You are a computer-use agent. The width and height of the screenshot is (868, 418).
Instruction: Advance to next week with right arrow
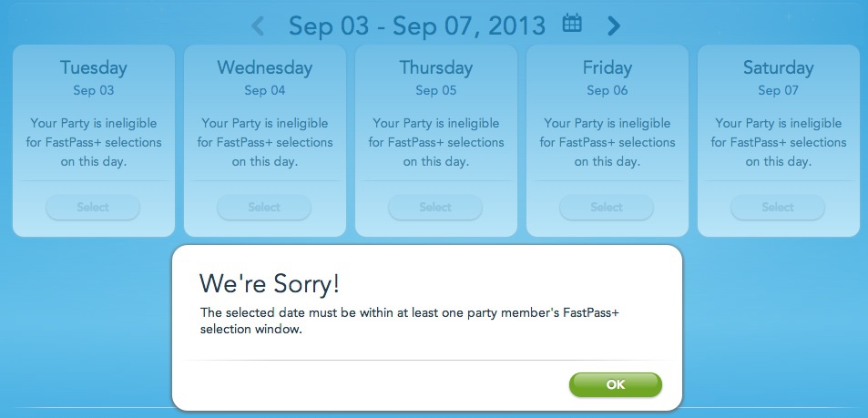614,25
